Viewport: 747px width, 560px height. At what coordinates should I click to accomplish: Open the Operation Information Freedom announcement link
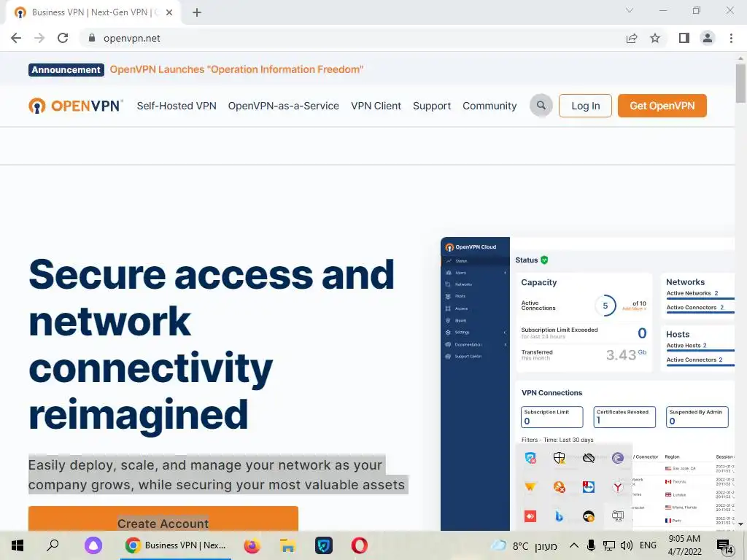[236, 69]
